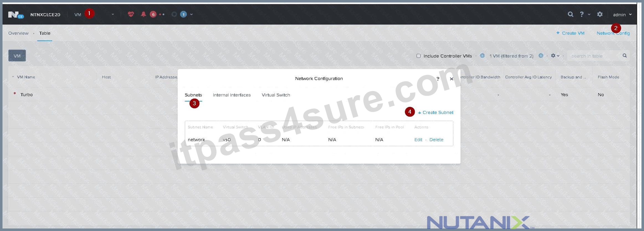Image resolution: width=644 pixels, height=231 pixels.
Task: Click the Create Subnet link
Action: [x=435, y=112]
